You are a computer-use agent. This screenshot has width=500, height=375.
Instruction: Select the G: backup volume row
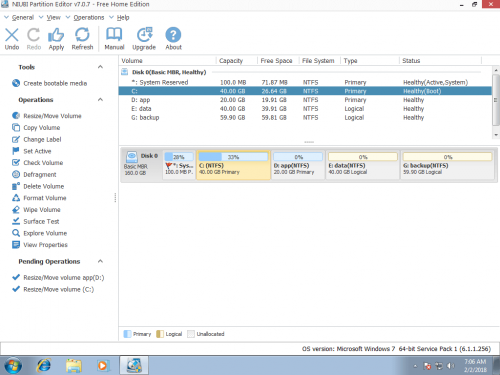305,117
